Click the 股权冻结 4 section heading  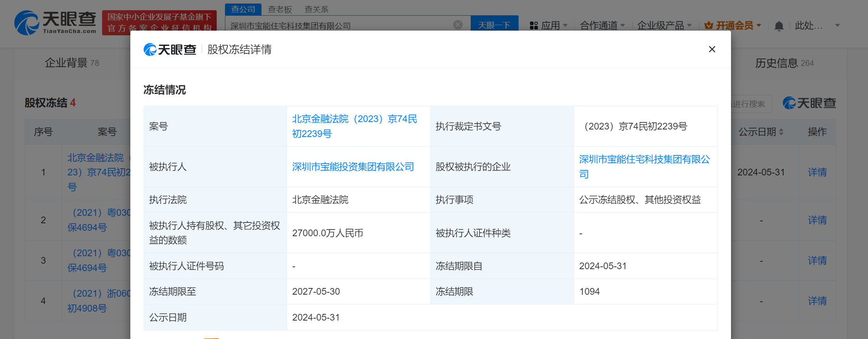click(50, 103)
